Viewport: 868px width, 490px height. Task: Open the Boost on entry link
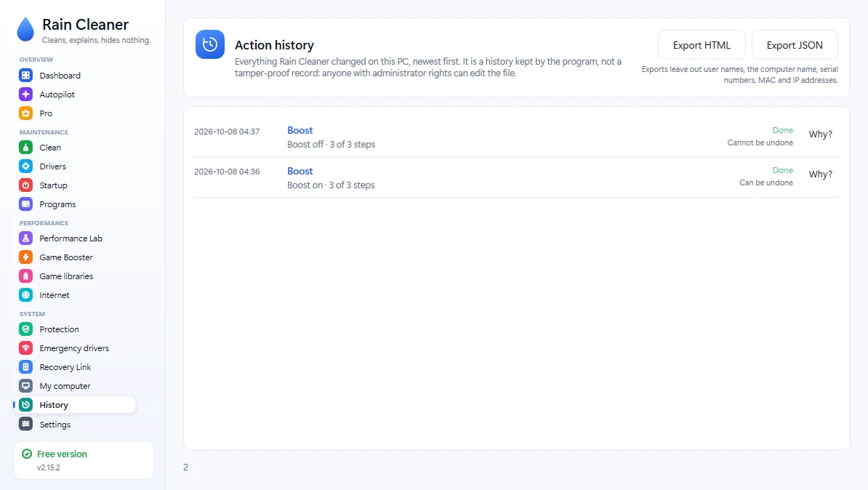click(300, 171)
